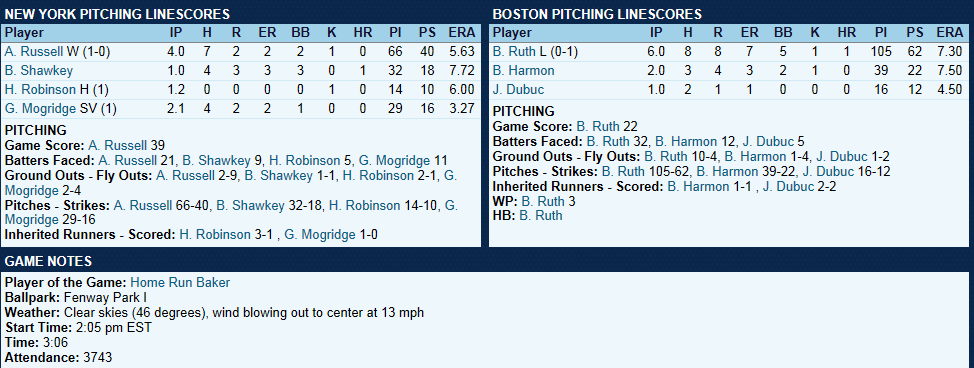Click Home Run Baker Player of the Game link
This screenshot has width=974, height=368.
tap(180, 283)
